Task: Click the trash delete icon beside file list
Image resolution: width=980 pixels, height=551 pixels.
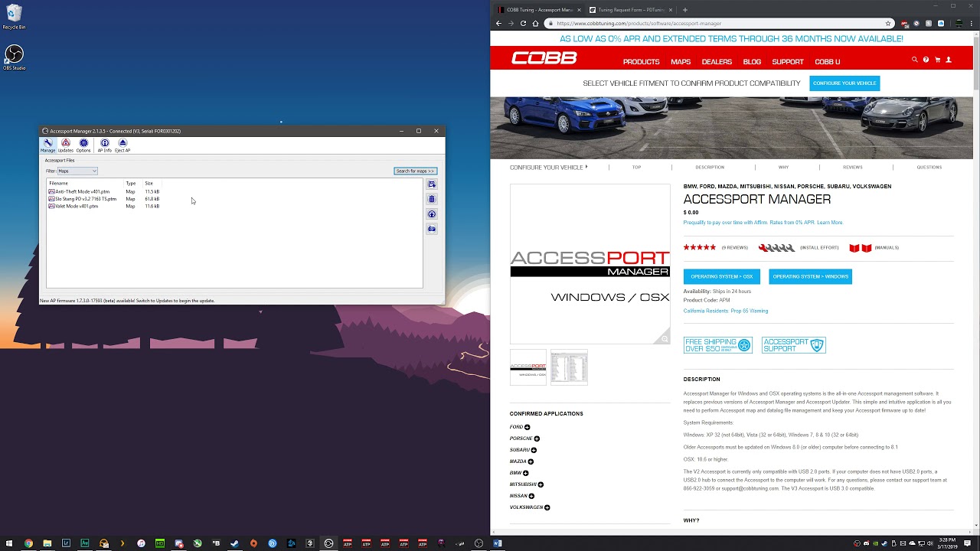Action: point(432,199)
